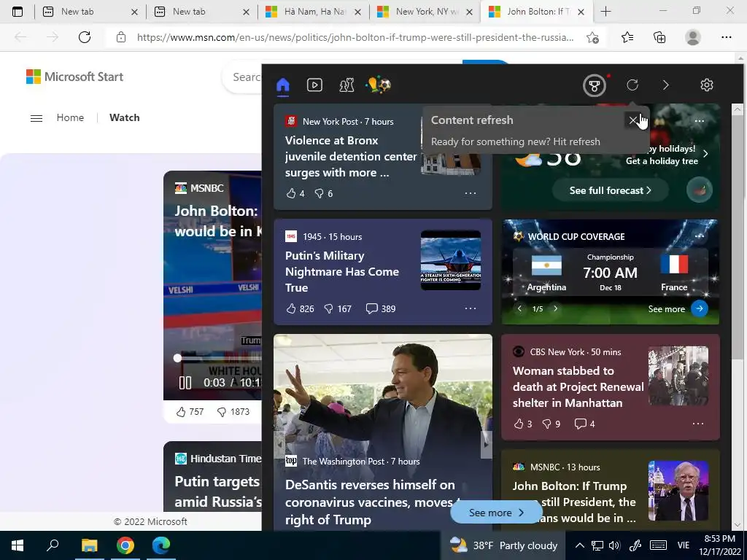Click the address bar URL
Image resolution: width=747 pixels, height=560 pixels.
click(x=355, y=37)
